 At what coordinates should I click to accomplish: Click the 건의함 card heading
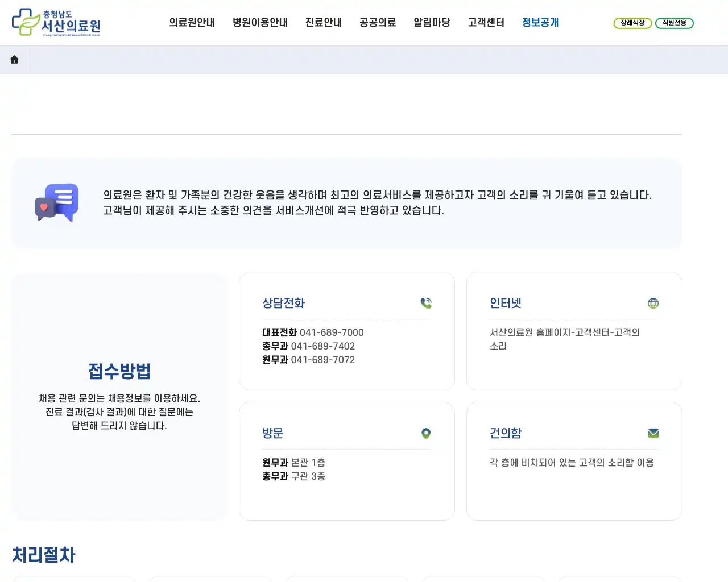pos(506,433)
